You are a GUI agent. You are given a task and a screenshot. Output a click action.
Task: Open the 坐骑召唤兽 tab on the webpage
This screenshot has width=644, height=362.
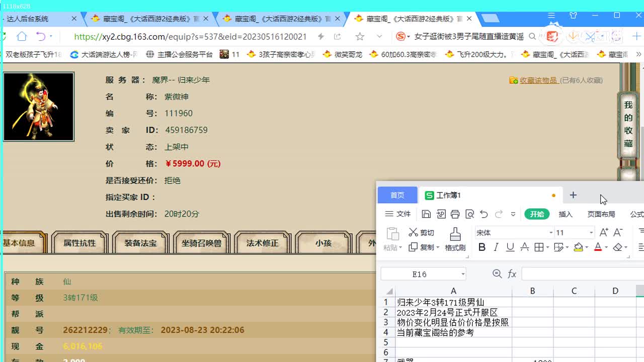coord(201,243)
